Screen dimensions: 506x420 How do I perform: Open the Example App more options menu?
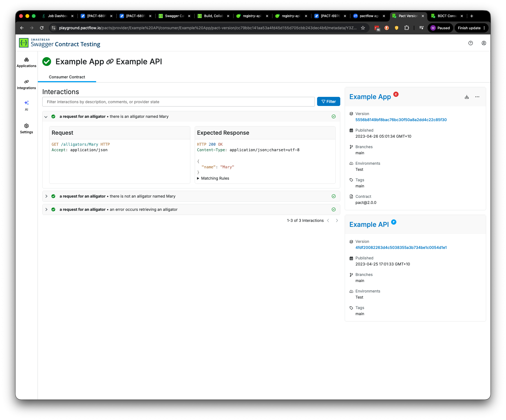477,97
